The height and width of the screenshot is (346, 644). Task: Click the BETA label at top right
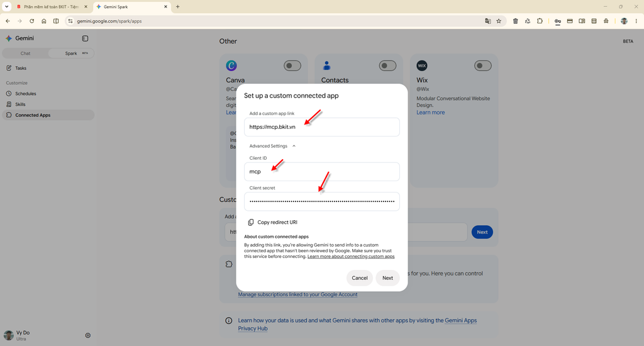click(628, 41)
